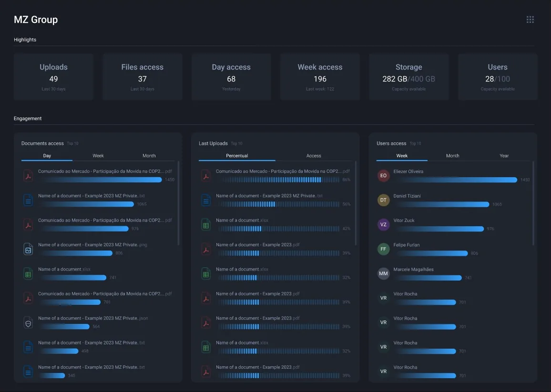Click shield icon of the .json document
Screen dimensions: 551x392
click(28, 322)
